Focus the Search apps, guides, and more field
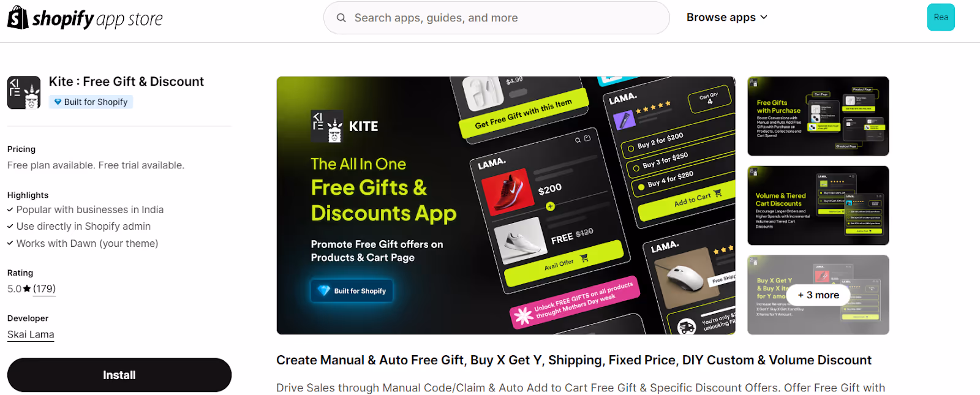 point(497,18)
